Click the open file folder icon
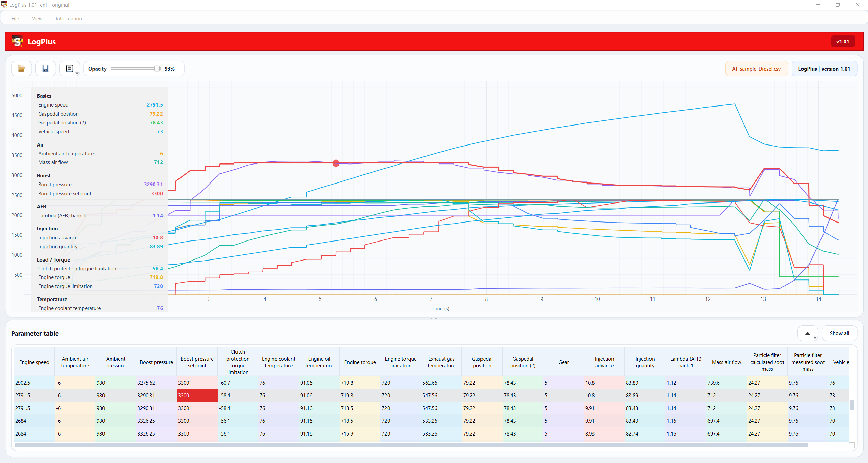The image size is (868, 463). click(21, 69)
